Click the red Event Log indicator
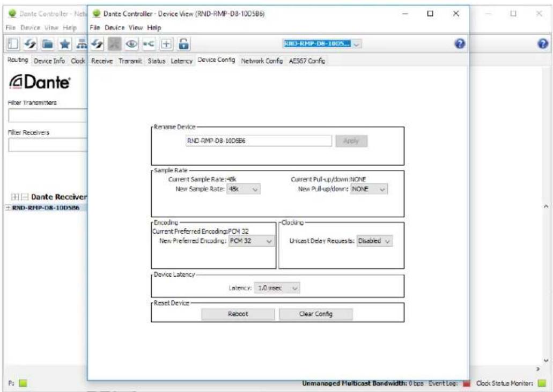The height and width of the screenshot is (392, 553). coord(466,383)
